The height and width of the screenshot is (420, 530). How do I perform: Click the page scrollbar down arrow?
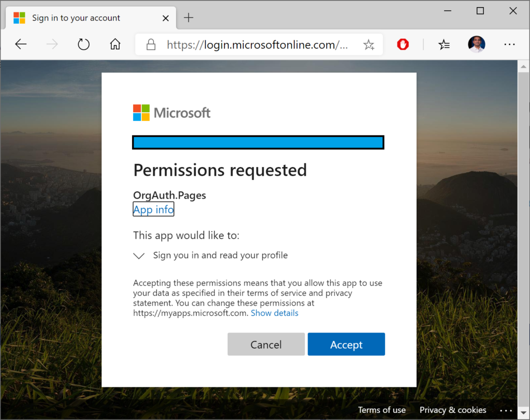coord(523,413)
